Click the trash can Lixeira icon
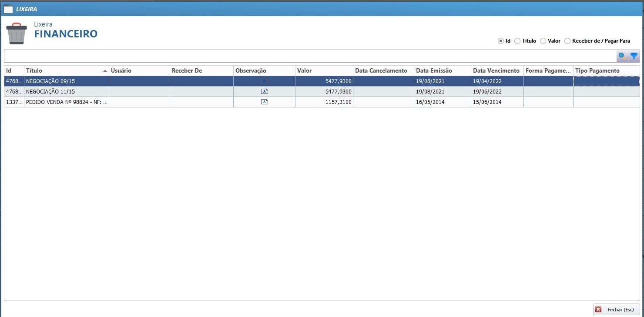 tap(17, 33)
